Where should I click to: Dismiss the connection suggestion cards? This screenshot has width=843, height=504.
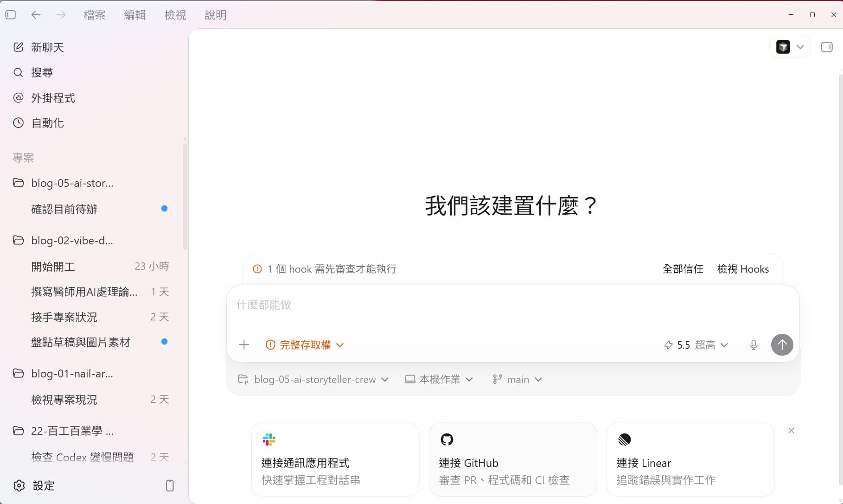click(792, 431)
